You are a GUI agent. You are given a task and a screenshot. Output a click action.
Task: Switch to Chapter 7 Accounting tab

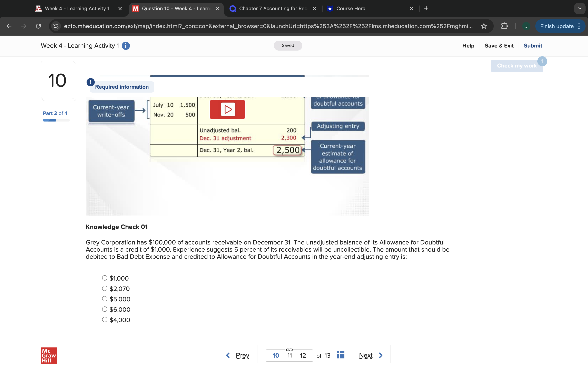pyautogui.click(x=273, y=9)
